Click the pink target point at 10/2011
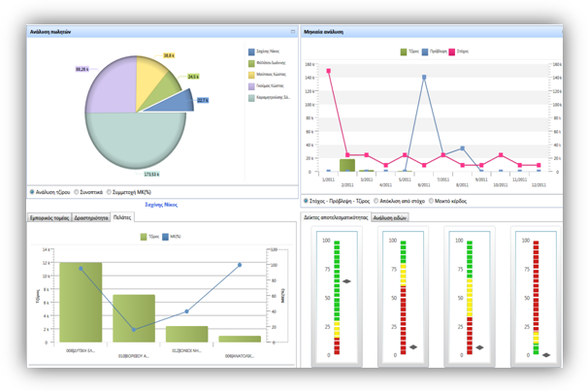The image size is (588, 391). pyautogui.click(x=501, y=155)
